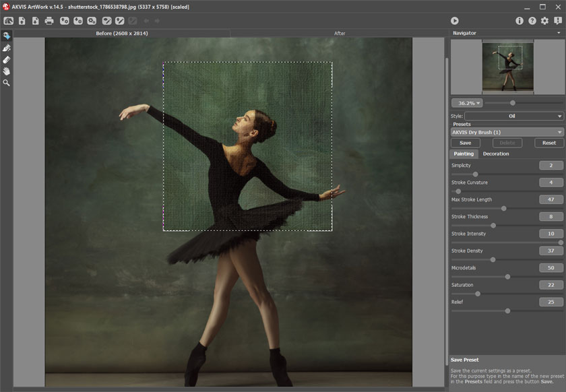Open the 36.2% zoom level dropdown
The image size is (566, 392).
pos(466,103)
